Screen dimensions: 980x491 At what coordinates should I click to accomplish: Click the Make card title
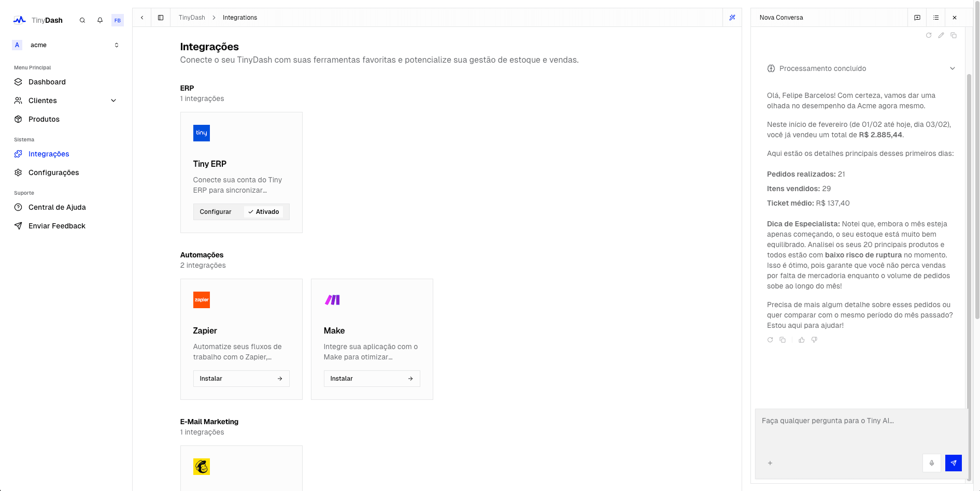click(334, 330)
